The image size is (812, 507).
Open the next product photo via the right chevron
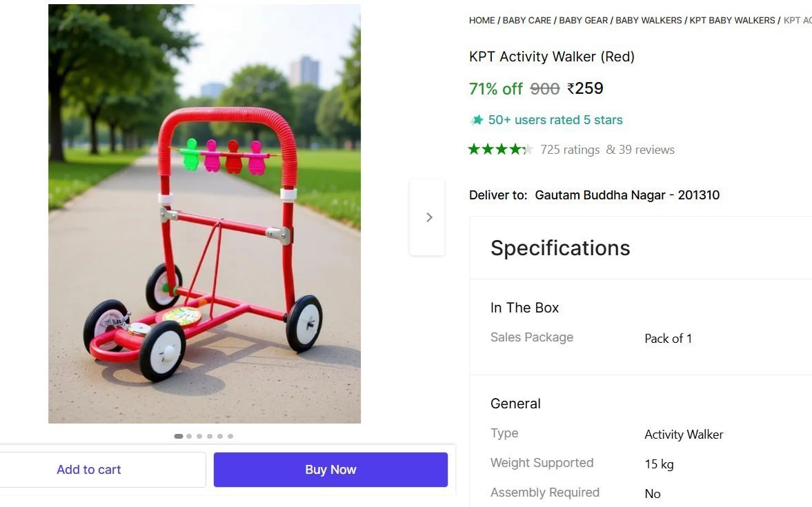click(428, 217)
